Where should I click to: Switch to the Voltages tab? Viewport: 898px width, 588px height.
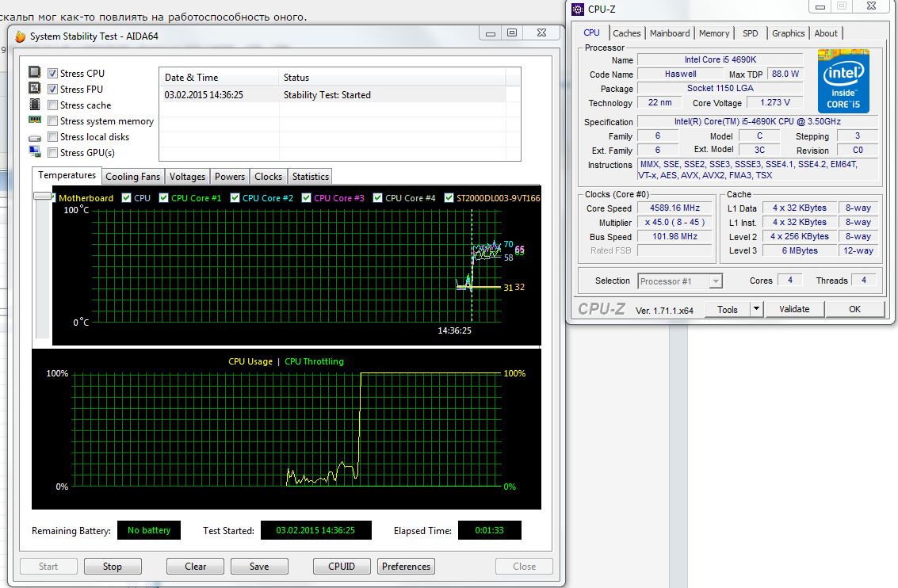click(187, 177)
